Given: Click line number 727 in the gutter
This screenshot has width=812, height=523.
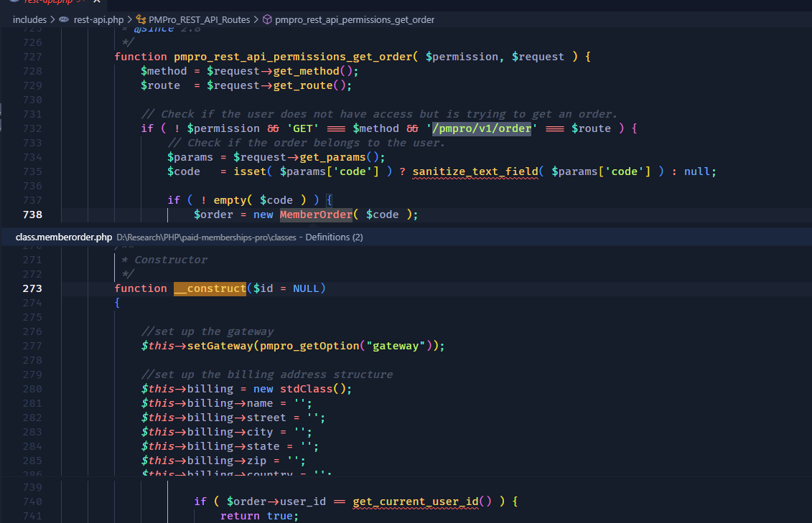Looking at the screenshot, I should click(32, 57).
